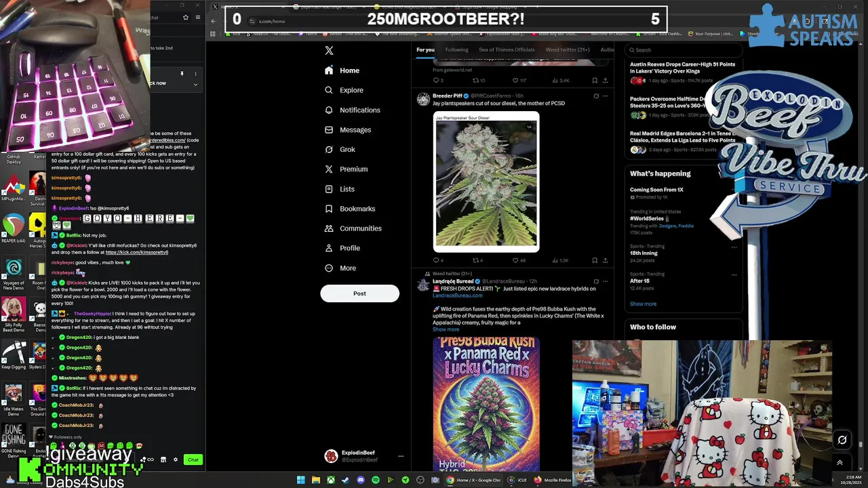The image size is (868, 488).
Task: Expand the pinned chat message chevron
Action: pos(195,85)
